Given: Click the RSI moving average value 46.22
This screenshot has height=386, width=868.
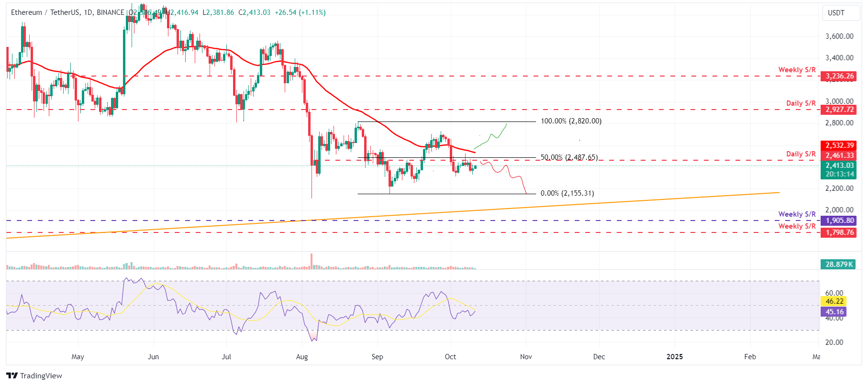Looking at the screenshot, I should click(x=835, y=301).
